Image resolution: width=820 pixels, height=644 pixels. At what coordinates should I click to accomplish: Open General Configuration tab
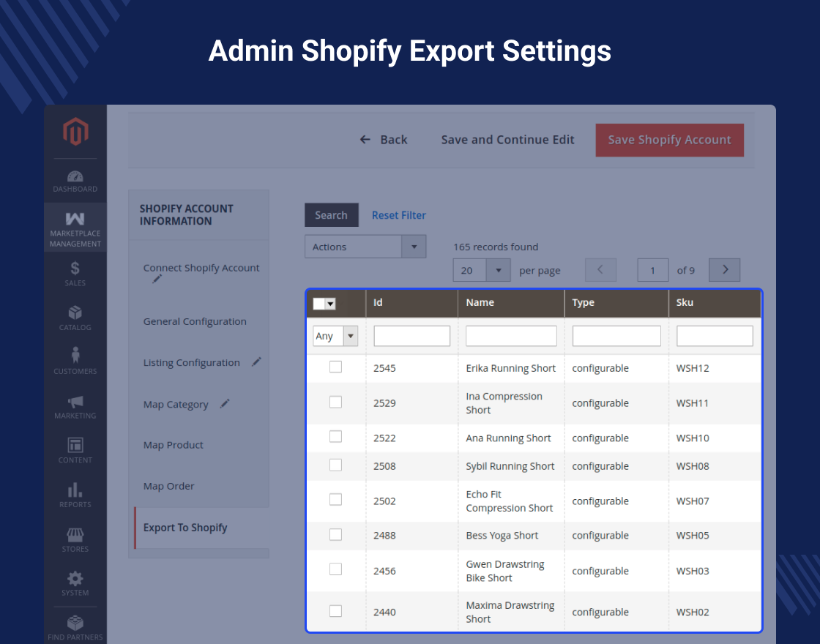pos(195,321)
